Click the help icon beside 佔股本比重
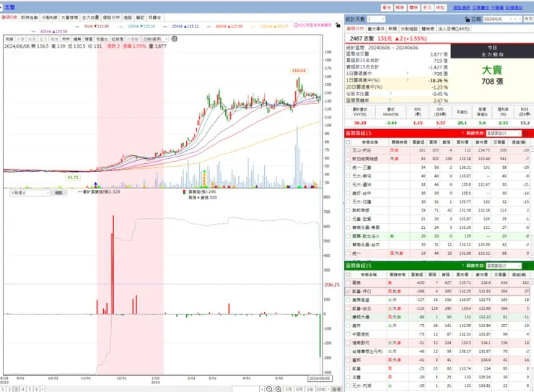This screenshot has width=534, height=392. (390, 94)
